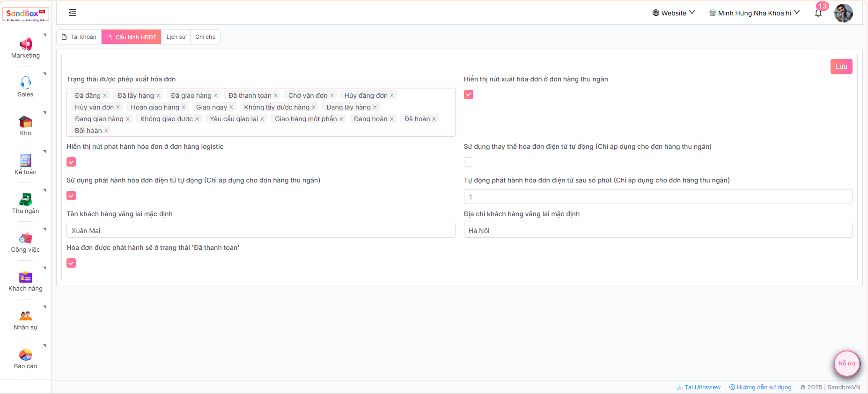Screen dimensions: 868x394
Task: Switch to the Lịch sử tab
Action: point(176,37)
